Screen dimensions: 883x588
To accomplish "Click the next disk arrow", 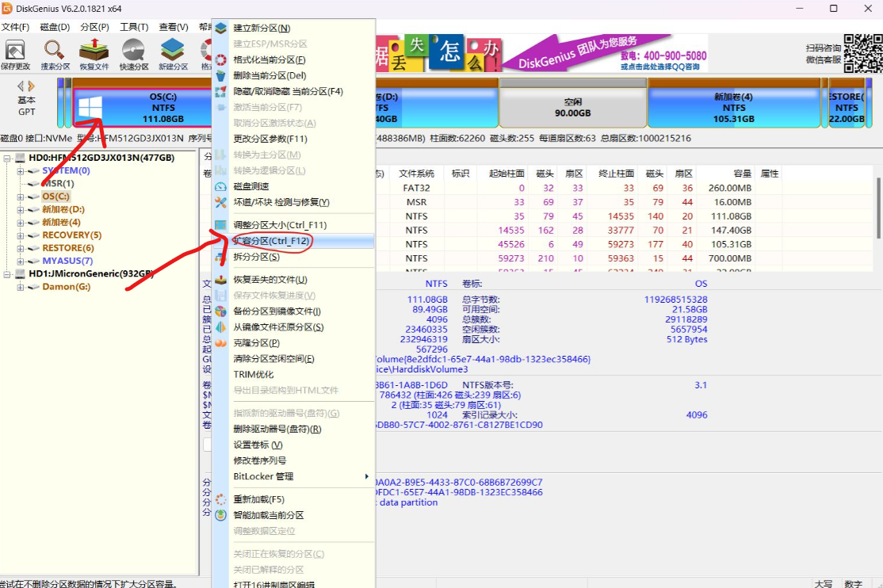I will [32, 86].
